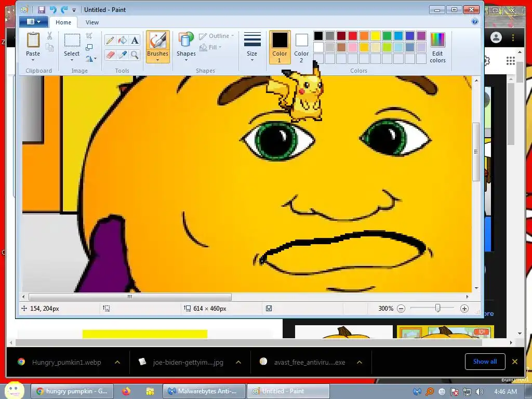Switch to the Home ribbon tab
Screen dimensions: 532x399
[63, 22]
